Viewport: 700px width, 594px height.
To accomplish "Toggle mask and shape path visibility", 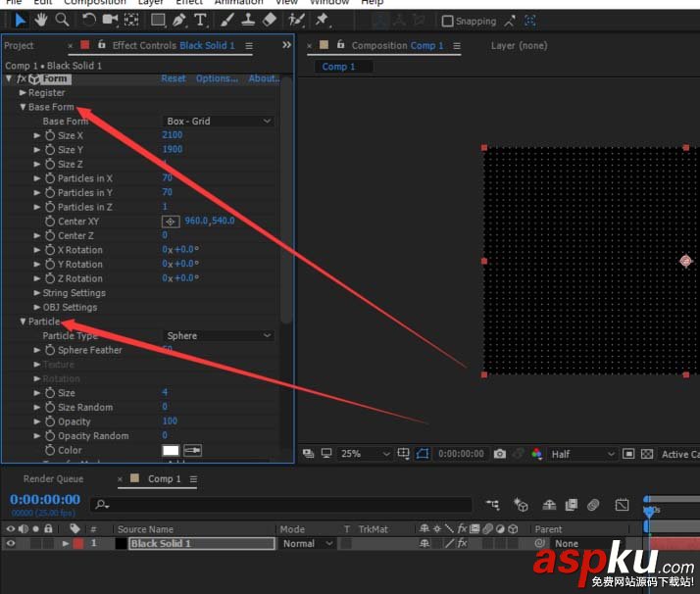I will 423,454.
